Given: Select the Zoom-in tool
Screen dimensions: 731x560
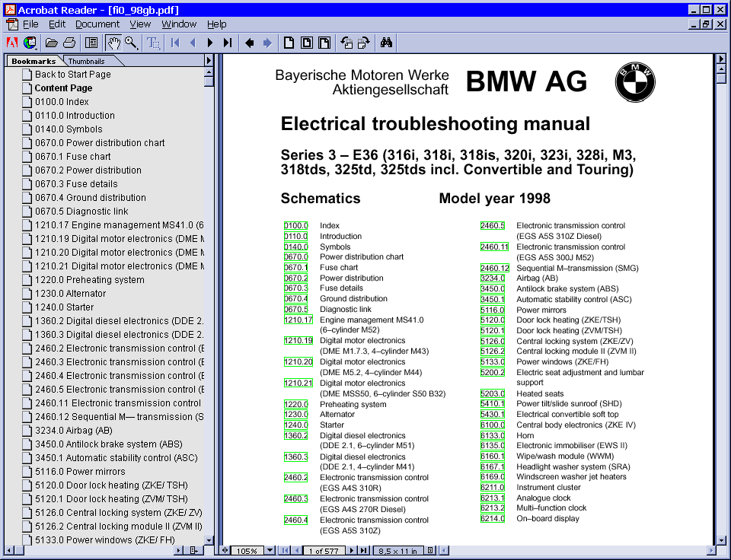Looking at the screenshot, I should coord(132,43).
